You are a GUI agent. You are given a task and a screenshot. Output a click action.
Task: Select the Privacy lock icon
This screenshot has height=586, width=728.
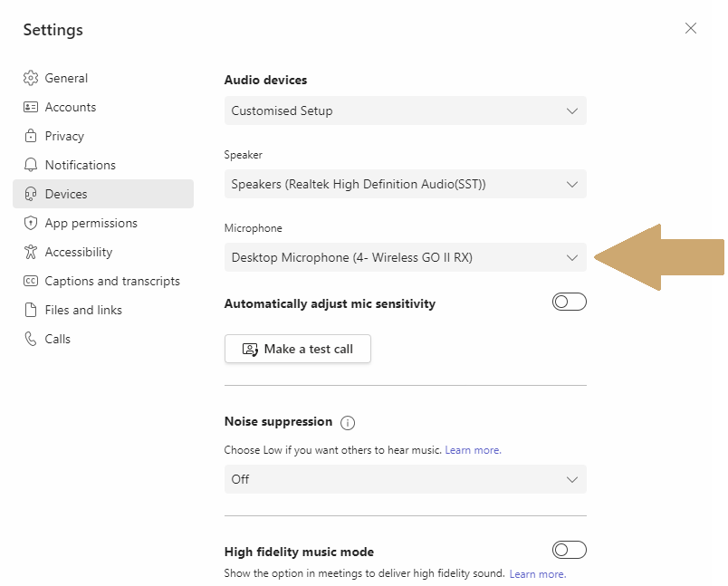tap(31, 136)
